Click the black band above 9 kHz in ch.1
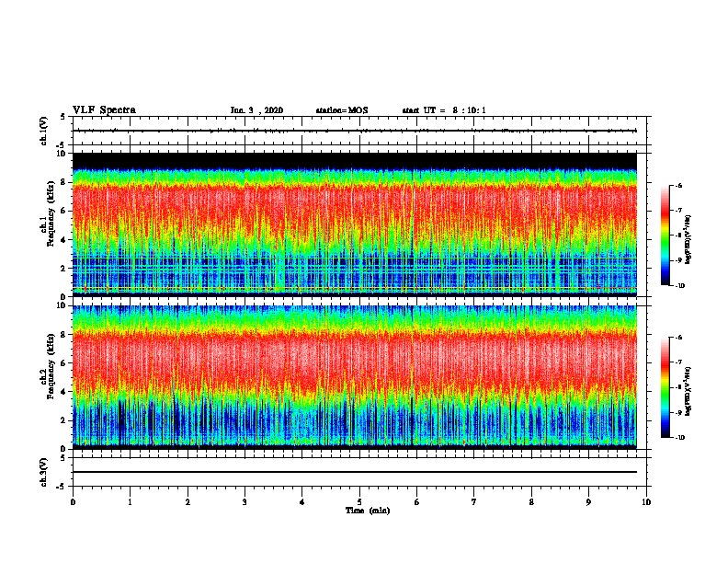This screenshot has height=563, width=728. (355, 161)
